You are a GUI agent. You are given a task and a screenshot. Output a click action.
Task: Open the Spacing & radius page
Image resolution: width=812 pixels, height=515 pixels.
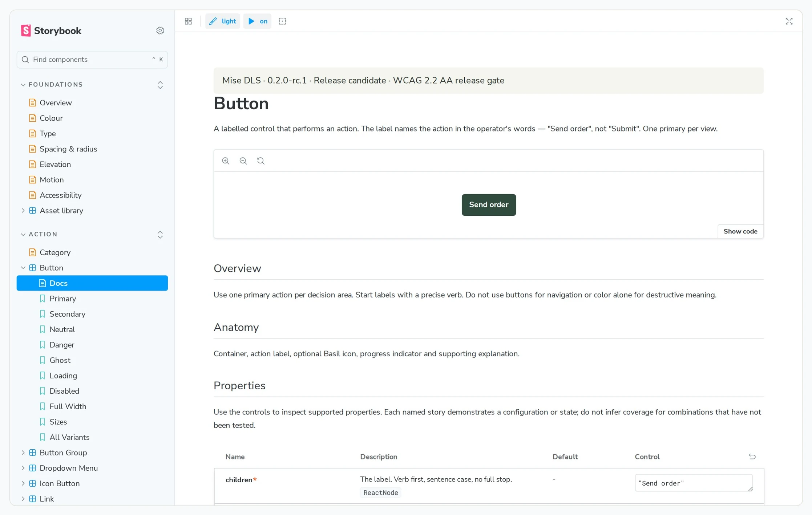coord(92,149)
